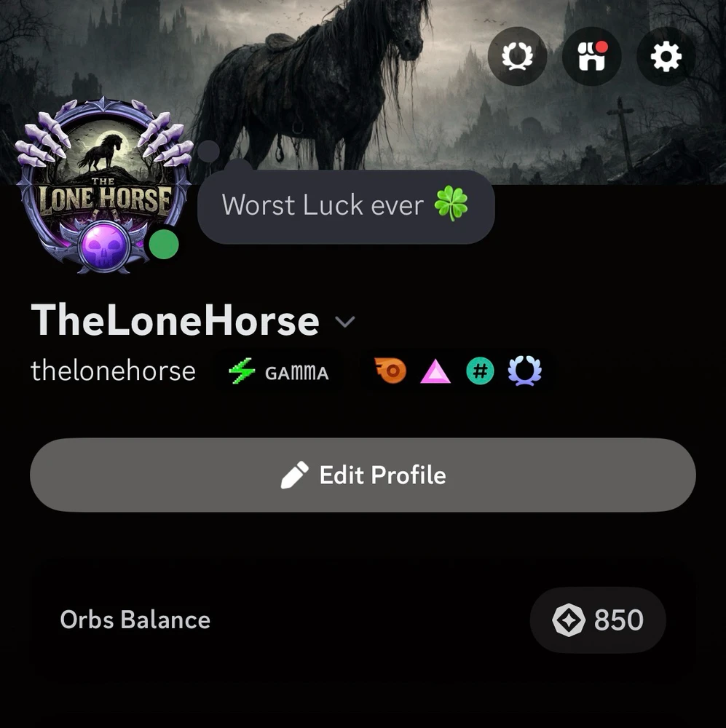Click the Edit Profile button
The height and width of the screenshot is (728, 726).
pos(363,475)
